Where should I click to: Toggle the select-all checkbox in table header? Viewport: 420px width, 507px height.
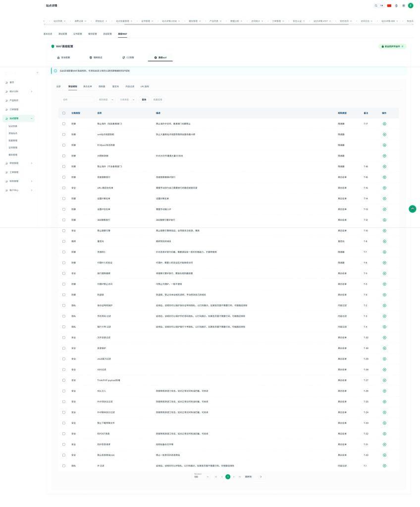coord(64,113)
